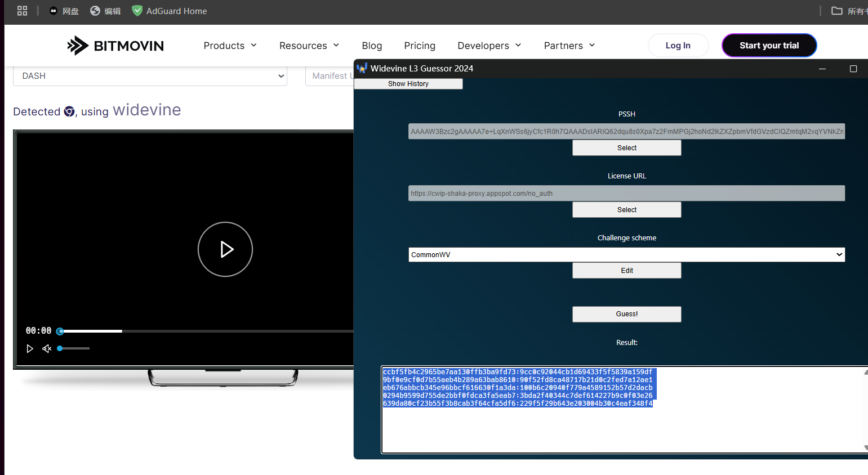Expand the Resources menu
This screenshot has height=475, width=868.
point(309,46)
